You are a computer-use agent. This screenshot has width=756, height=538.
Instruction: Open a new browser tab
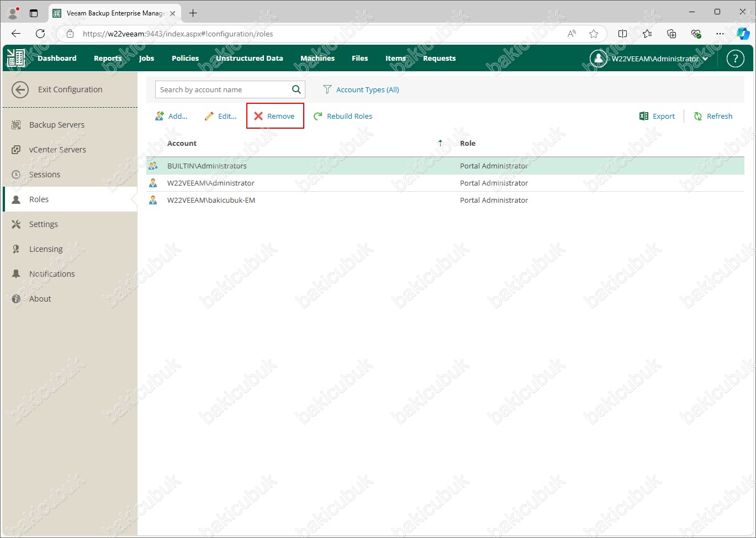tap(193, 13)
